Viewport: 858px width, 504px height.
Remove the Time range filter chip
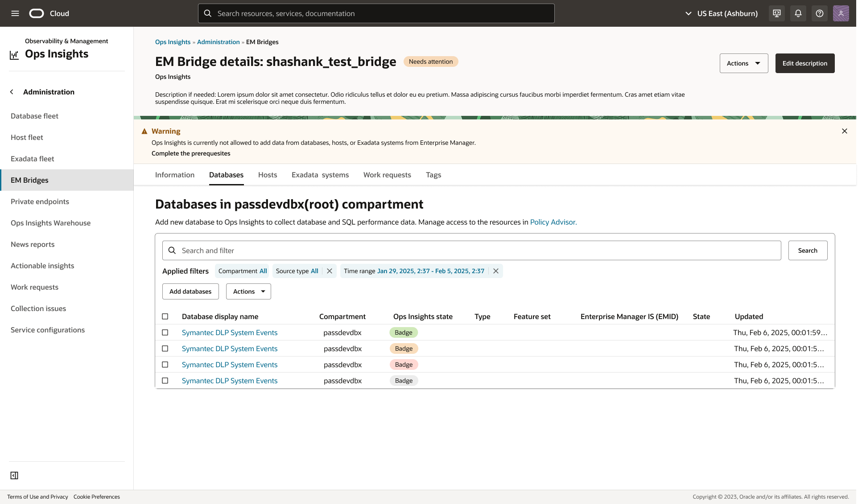(x=495, y=271)
